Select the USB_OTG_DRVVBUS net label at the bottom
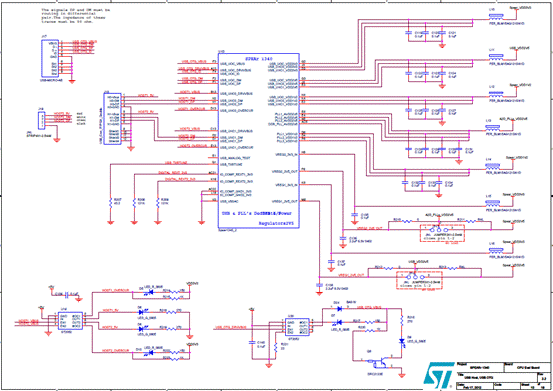 click(231, 328)
